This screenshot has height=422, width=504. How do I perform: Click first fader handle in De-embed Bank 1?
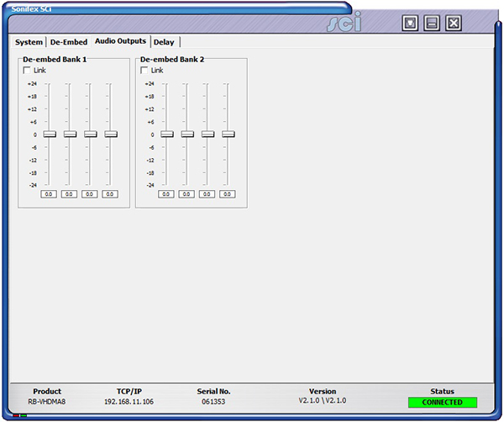[50, 134]
